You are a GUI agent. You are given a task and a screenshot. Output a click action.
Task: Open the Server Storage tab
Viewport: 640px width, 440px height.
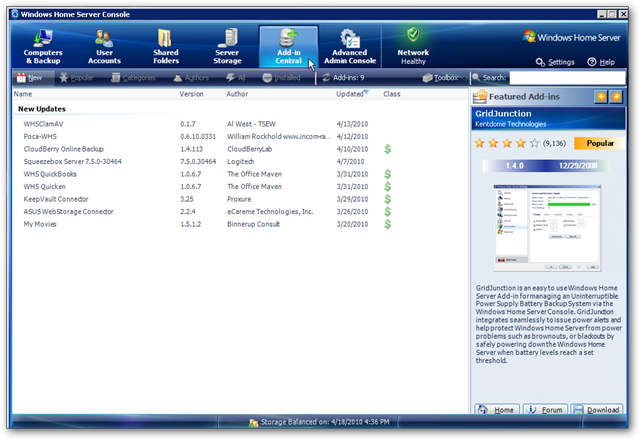click(227, 47)
